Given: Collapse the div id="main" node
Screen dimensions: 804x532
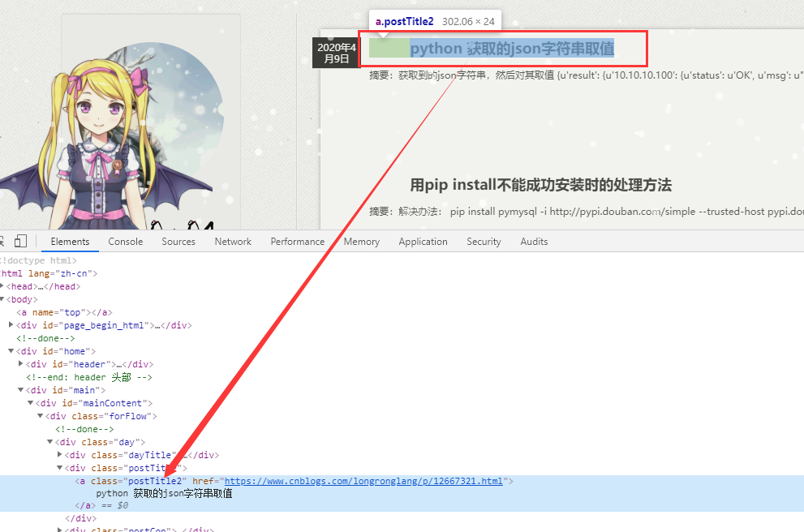Looking at the screenshot, I should pos(20,389).
